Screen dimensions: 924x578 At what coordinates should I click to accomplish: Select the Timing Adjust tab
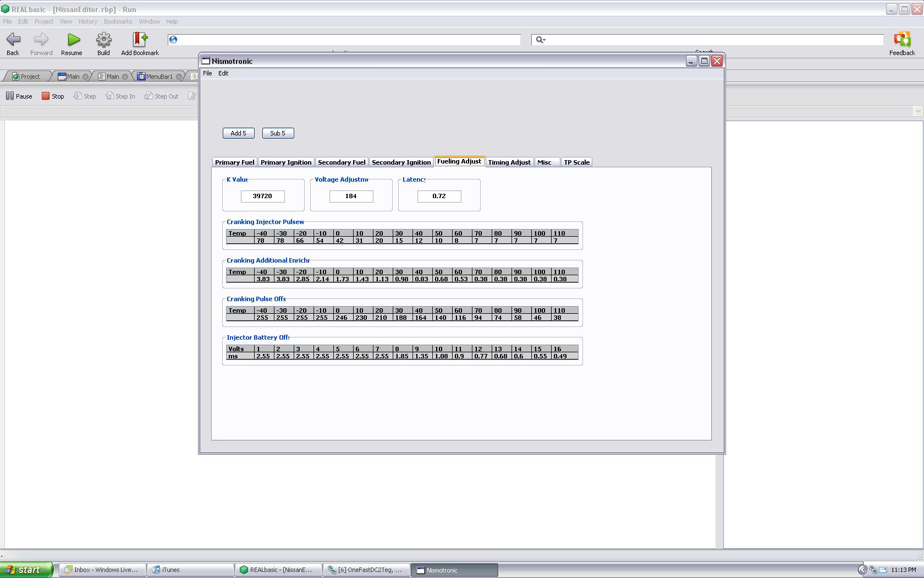tap(509, 162)
